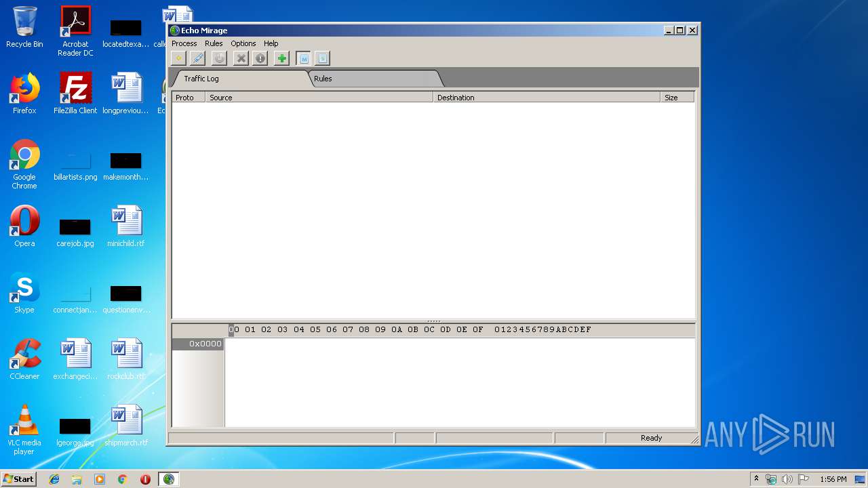Screen dimensions: 868x488
Task: Click the Source column header
Action: click(319, 98)
